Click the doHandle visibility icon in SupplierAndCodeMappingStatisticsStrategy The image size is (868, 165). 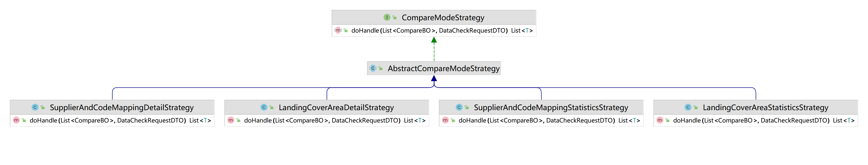[x=453, y=121]
